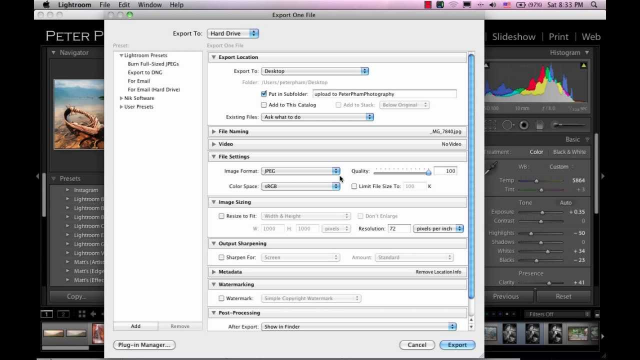Select the red eye correction tool icon
Viewport: 640px width, 360px height.
pos(524,125)
